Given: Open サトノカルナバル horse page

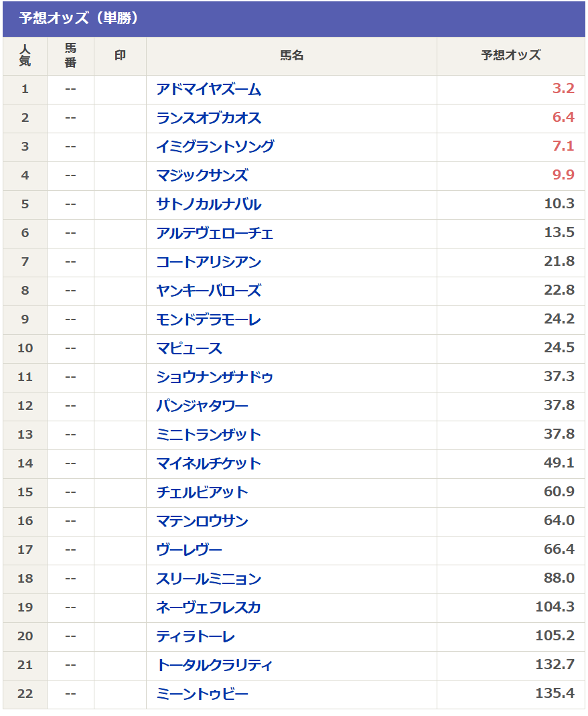Looking at the screenshot, I should [x=209, y=204].
